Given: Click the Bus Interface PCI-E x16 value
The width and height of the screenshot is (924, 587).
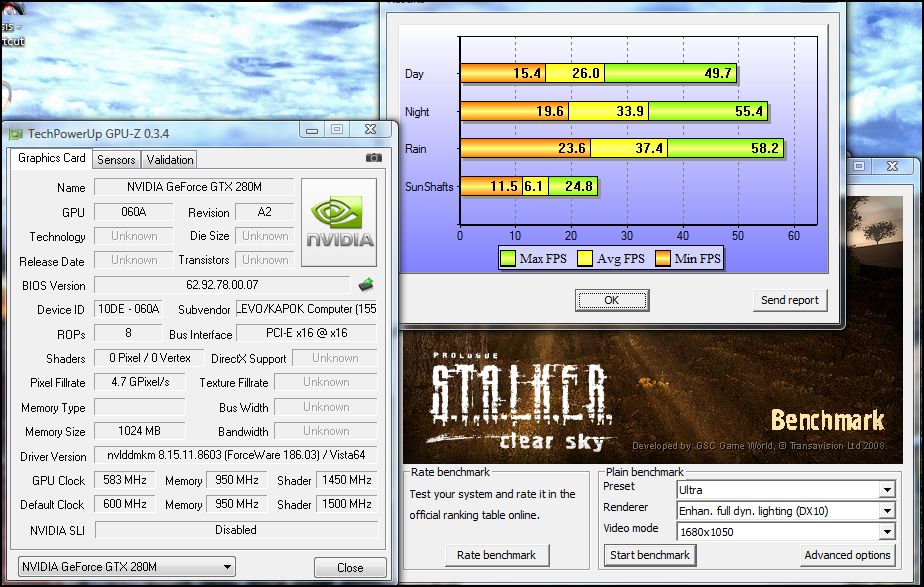Looking at the screenshot, I should pyautogui.click(x=306, y=333).
